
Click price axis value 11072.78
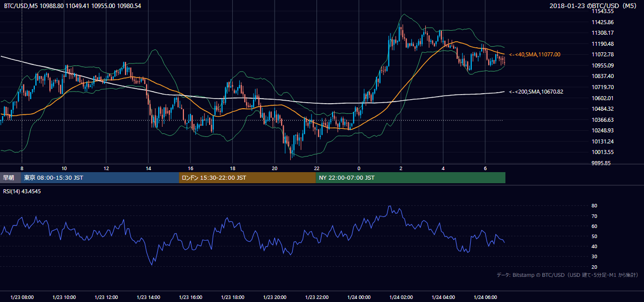(603, 54)
